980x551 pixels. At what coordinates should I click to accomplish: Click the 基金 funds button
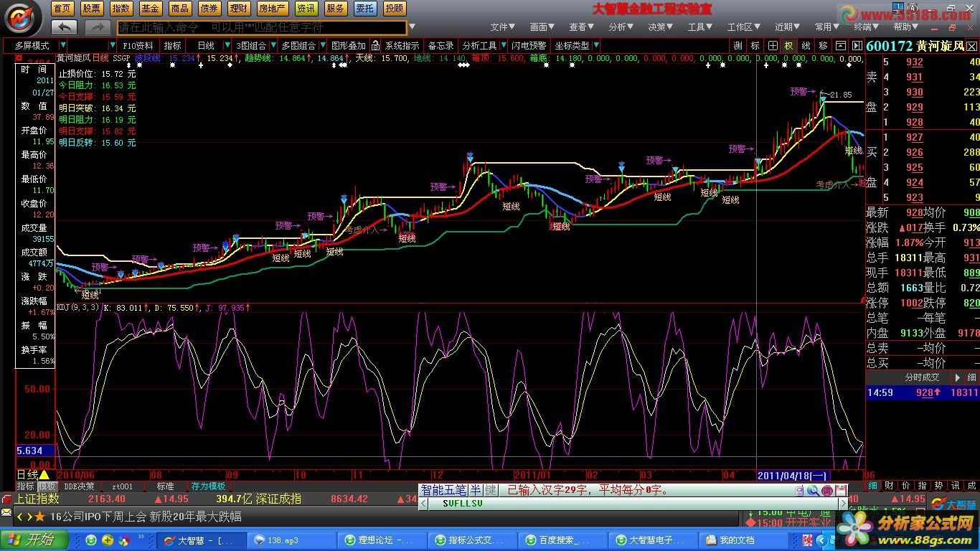coord(150,9)
